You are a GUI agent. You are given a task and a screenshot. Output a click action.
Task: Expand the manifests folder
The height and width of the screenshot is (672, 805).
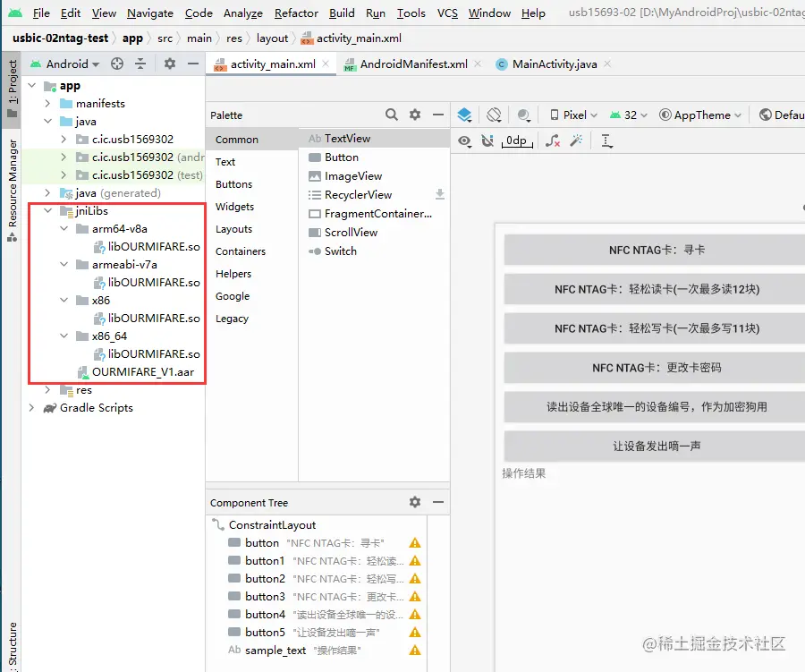click(x=47, y=103)
